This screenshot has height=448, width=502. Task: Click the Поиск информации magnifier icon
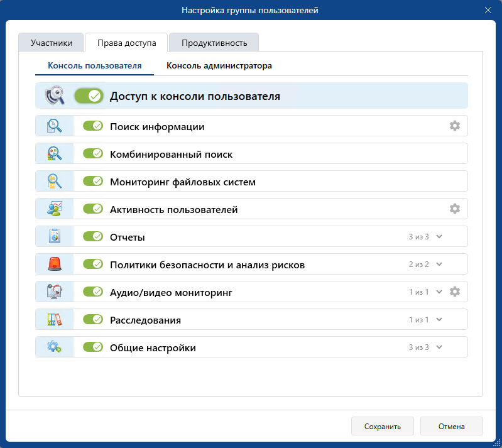pyautogui.click(x=55, y=126)
